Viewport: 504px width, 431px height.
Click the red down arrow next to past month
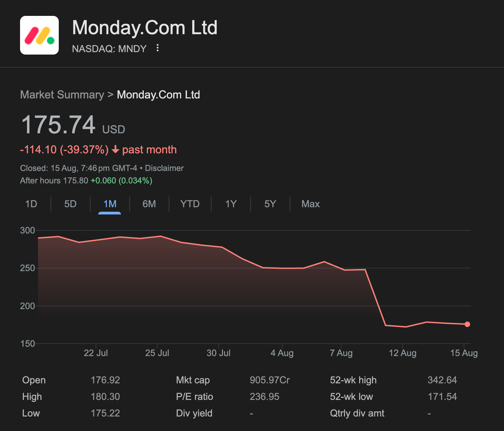(115, 150)
